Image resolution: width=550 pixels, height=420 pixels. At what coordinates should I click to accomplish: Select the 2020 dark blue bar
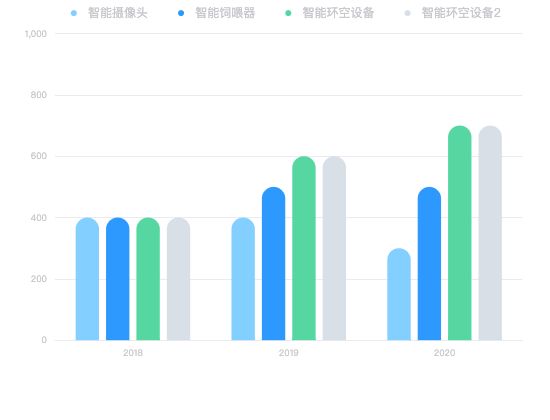(429, 264)
